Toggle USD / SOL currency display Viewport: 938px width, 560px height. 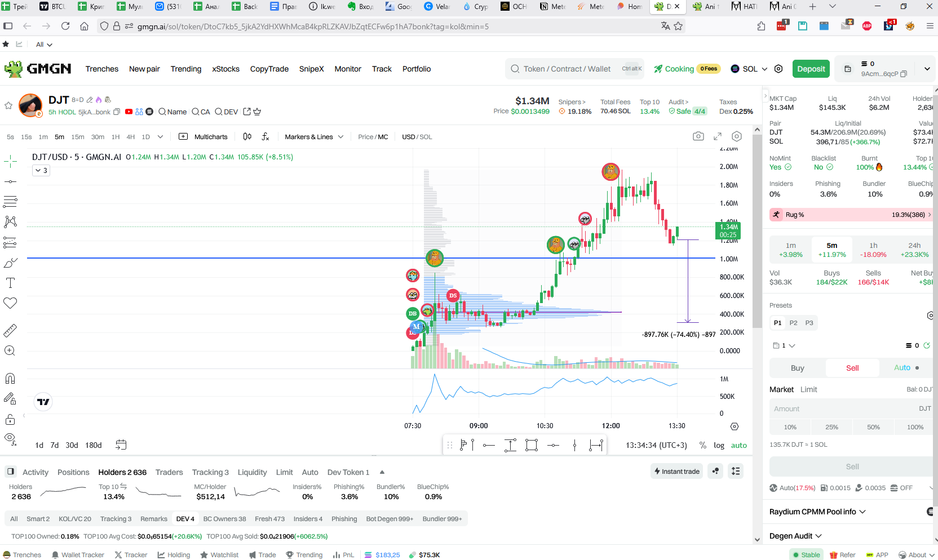click(x=417, y=137)
